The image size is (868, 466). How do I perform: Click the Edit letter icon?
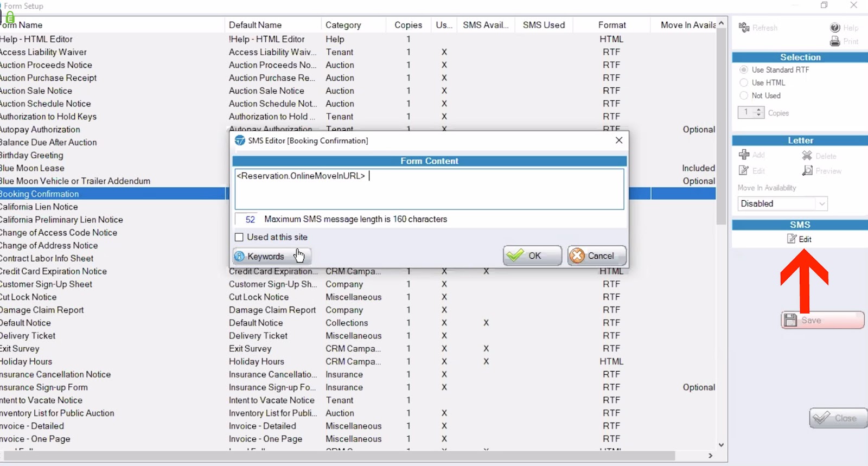point(744,170)
